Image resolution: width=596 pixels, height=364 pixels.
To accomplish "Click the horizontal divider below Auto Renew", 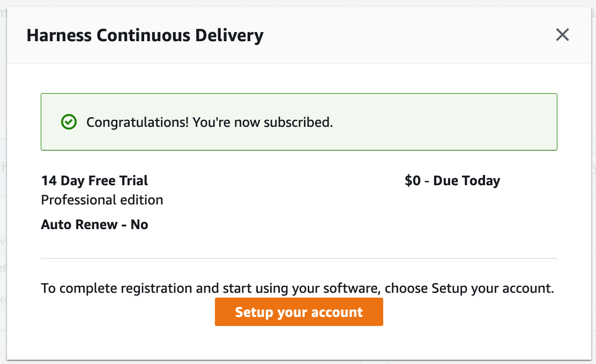I will coord(299,258).
